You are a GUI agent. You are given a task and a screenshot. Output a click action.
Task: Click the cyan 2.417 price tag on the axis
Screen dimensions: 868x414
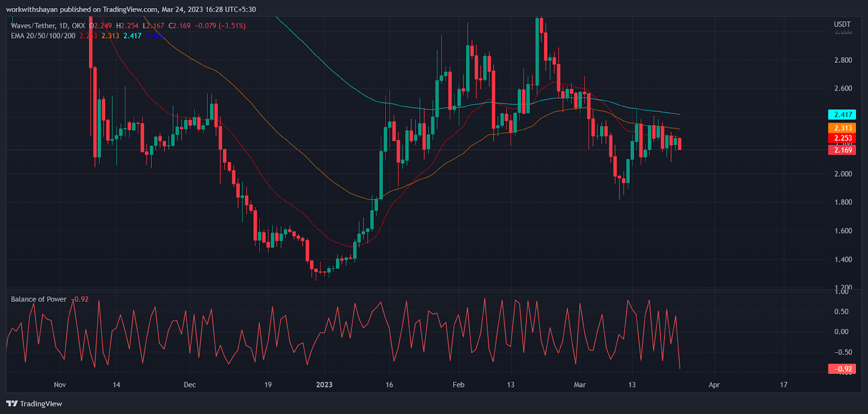click(x=842, y=114)
